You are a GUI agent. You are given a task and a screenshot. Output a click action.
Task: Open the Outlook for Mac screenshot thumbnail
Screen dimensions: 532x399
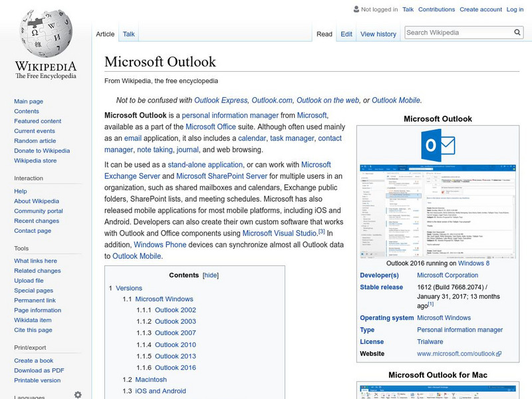(438, 392)
